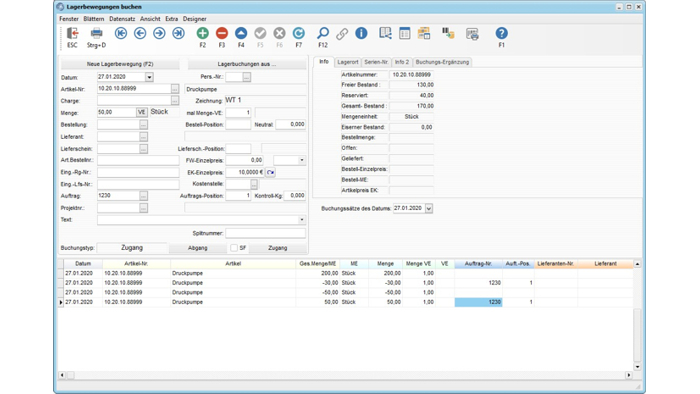Click the F5 checkmark save icon

tap(260, 33)
